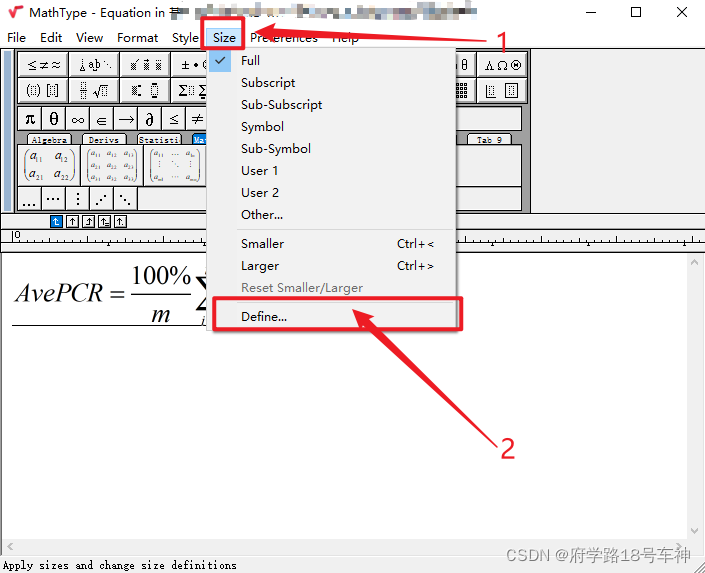
Task: Insert the upward diagonal ellipsis
Action: [x=102, y=199]
